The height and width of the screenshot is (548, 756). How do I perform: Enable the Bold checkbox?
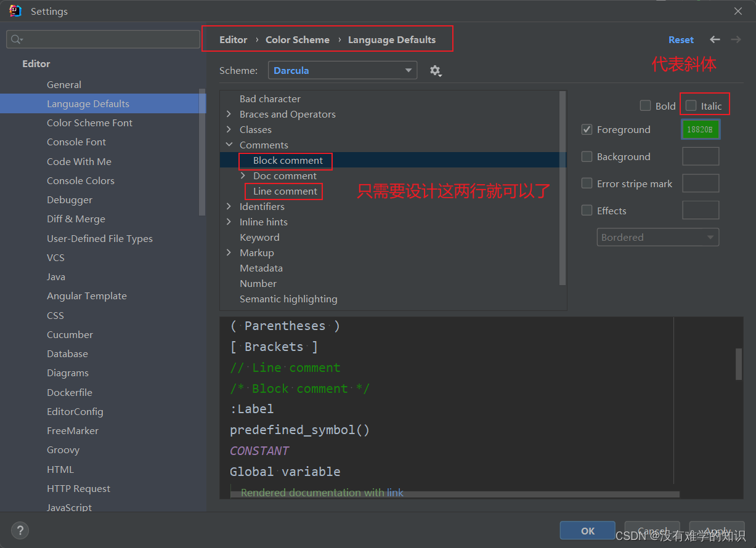(645, 105)
